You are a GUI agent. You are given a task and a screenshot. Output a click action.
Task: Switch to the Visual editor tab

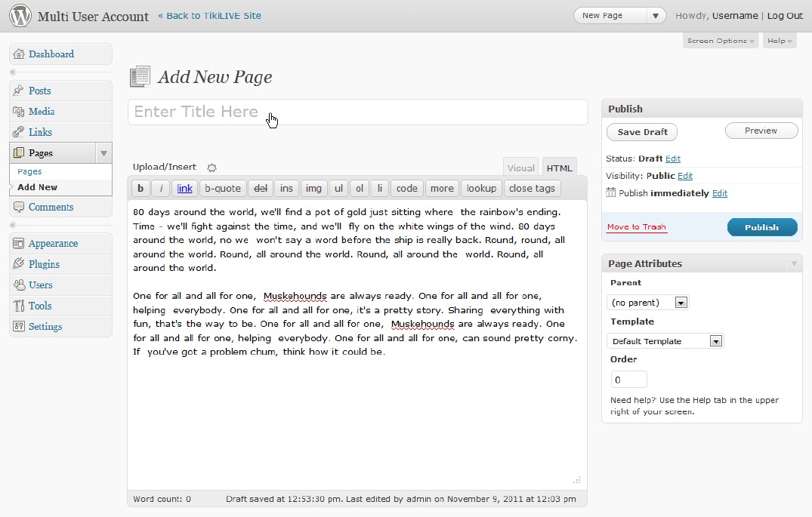point(521,168)
